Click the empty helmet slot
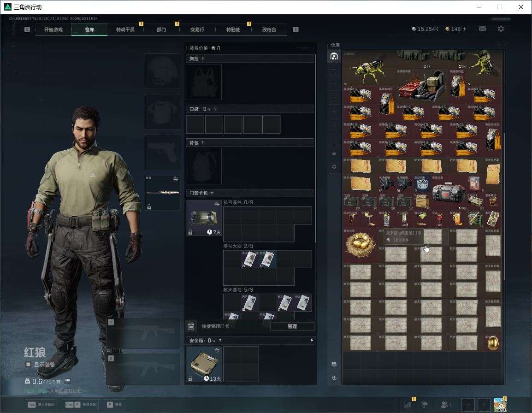This screenshot has height=413, width=532. coord(163,71)
